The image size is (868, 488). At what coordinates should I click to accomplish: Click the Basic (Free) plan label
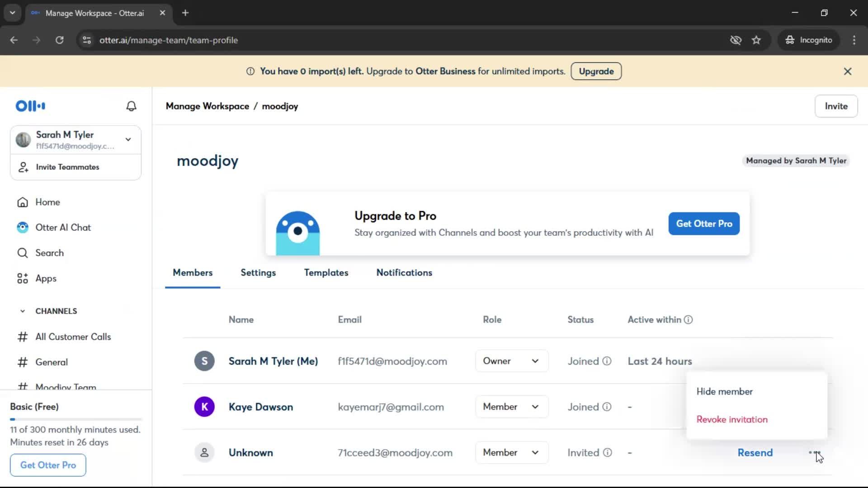34,407
